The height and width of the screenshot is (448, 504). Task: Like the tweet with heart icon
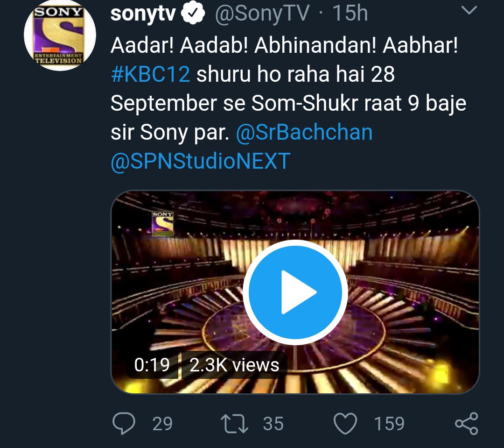[x=345, y=424]
